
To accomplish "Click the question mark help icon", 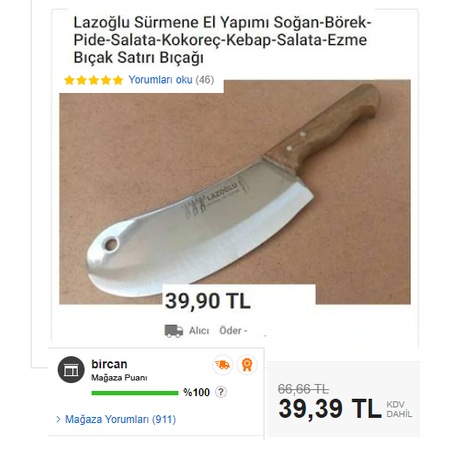I will coord(221,392).
